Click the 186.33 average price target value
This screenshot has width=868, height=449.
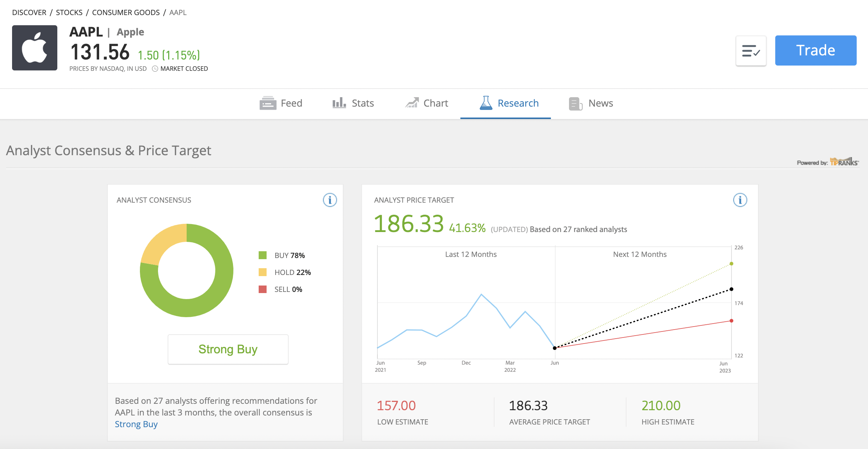click(x=528, y=406)
